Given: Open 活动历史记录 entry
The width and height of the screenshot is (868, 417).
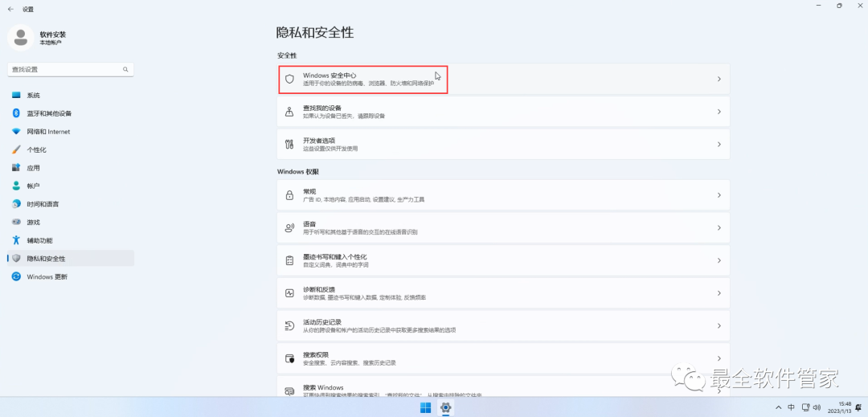Looking at the screenshot, I should pyautogui.click(x=503, y=325).
